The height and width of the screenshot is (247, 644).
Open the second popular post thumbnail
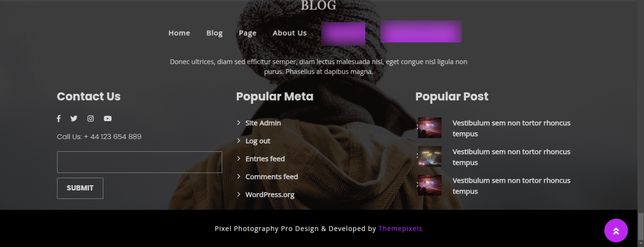tap(430, 156)
